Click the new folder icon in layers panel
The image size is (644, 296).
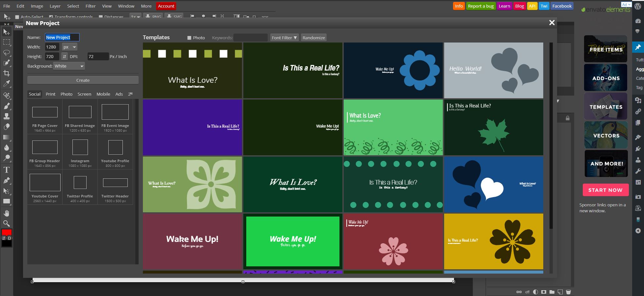[552, 292]
